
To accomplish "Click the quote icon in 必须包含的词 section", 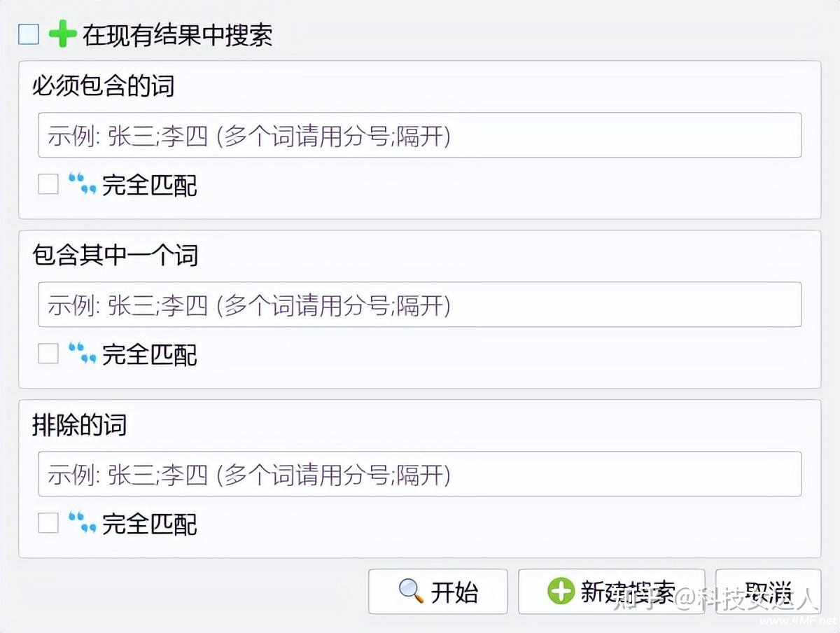I will point(82,184).
